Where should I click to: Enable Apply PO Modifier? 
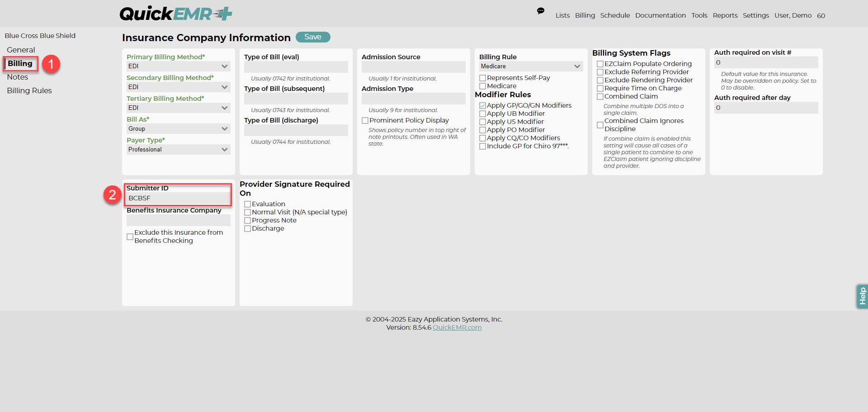(483, 130)
